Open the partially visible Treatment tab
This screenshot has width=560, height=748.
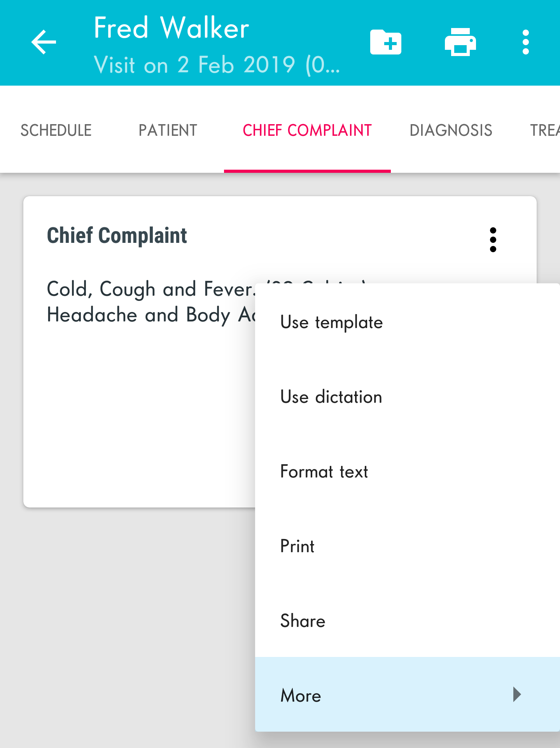[545, 130]
